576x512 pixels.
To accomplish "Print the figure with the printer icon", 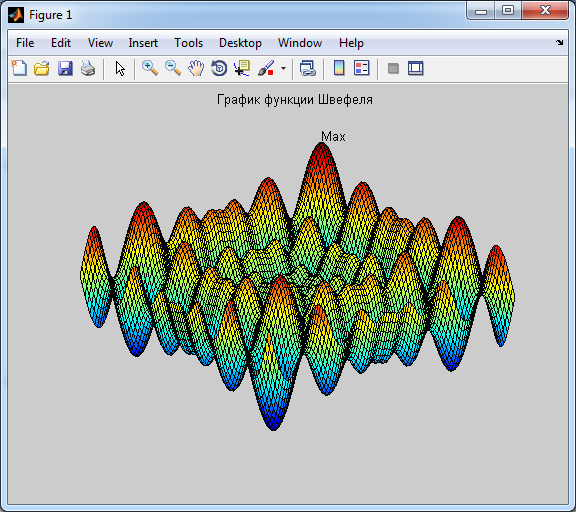I will [88, 68].
